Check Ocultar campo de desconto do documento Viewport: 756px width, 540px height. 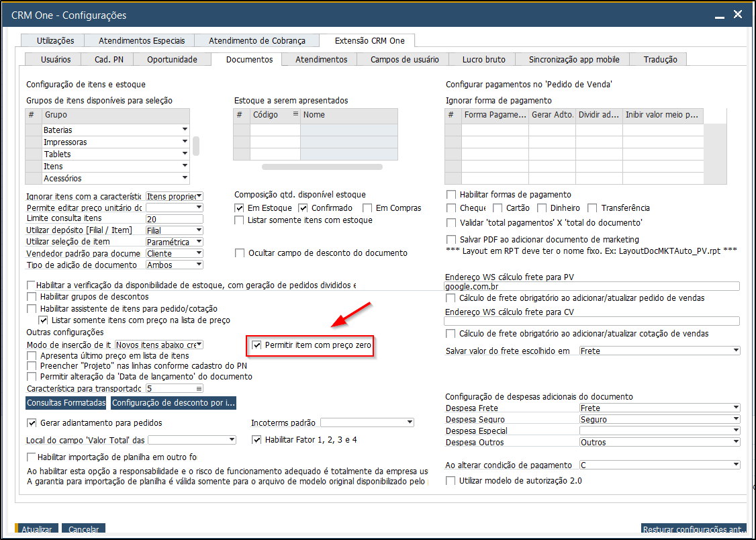coord(239,253)
